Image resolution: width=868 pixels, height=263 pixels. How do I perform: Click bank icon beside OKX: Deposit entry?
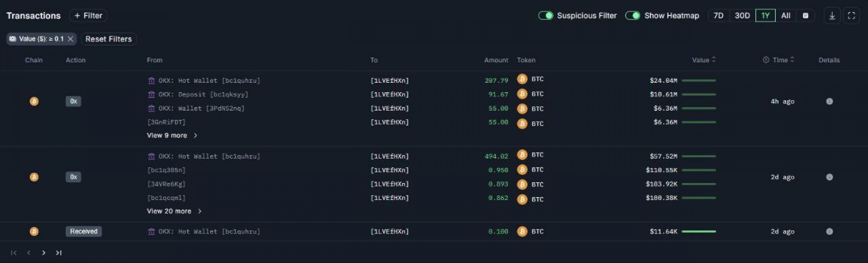(x=151, y=94)
